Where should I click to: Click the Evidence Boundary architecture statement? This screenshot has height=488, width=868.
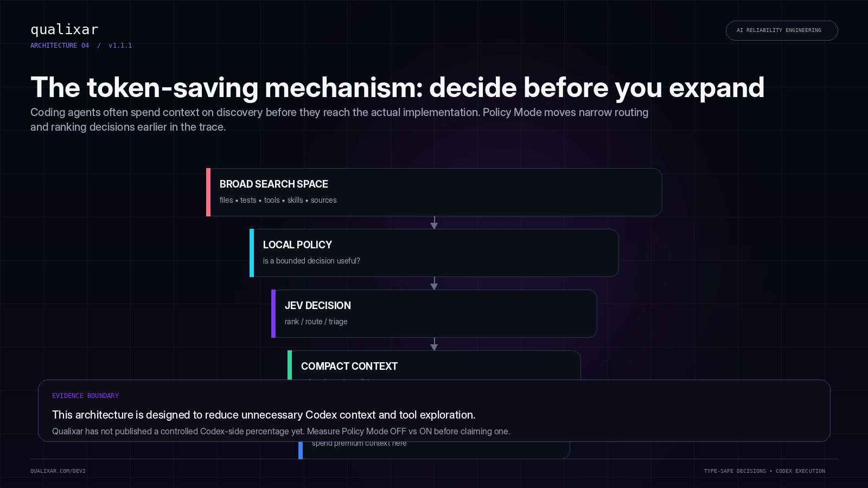pyautogui.click(x=264, y=415)
